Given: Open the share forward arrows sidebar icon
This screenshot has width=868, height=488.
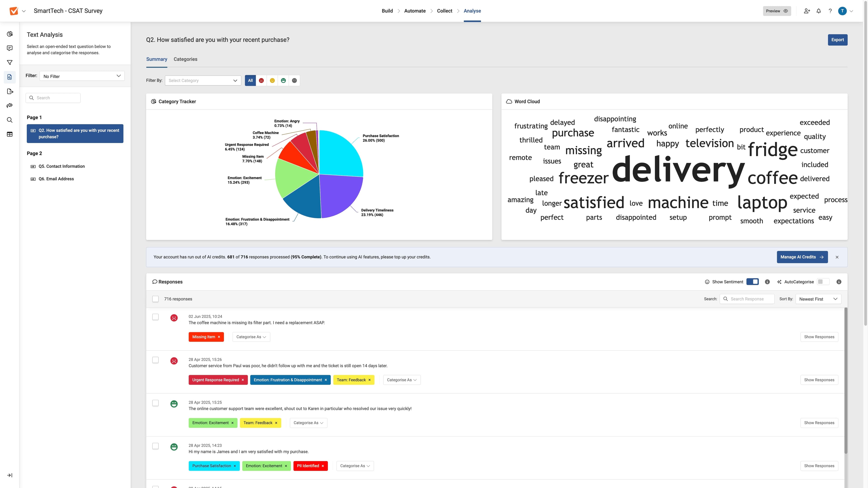Looking at the screenshot, I should tap(10, 106).
